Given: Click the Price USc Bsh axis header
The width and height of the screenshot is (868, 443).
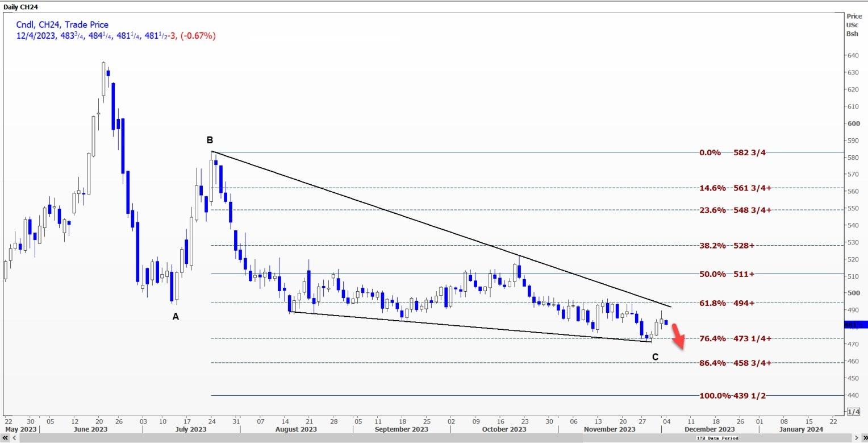Looking at the screenshot, I should [854, 25].
